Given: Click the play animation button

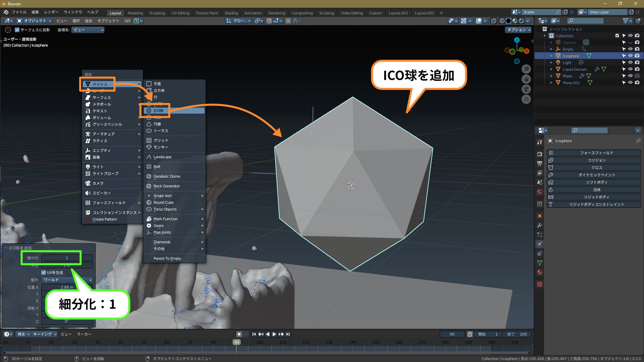Looking at the screenshot, I should [x=274, y=334].
